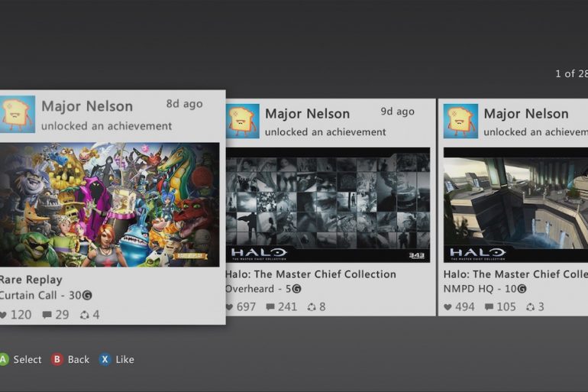Click the share icon showing 4 shares
Image resolution: width=588 pixels, height=392 pixels.
click(x=85, y=315)
